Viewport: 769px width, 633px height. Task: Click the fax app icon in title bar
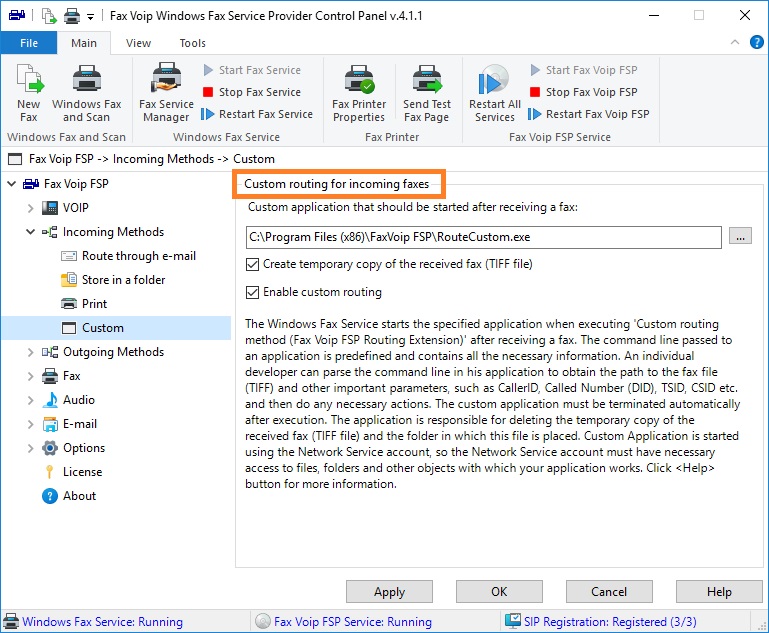click(x=17, y=15)
